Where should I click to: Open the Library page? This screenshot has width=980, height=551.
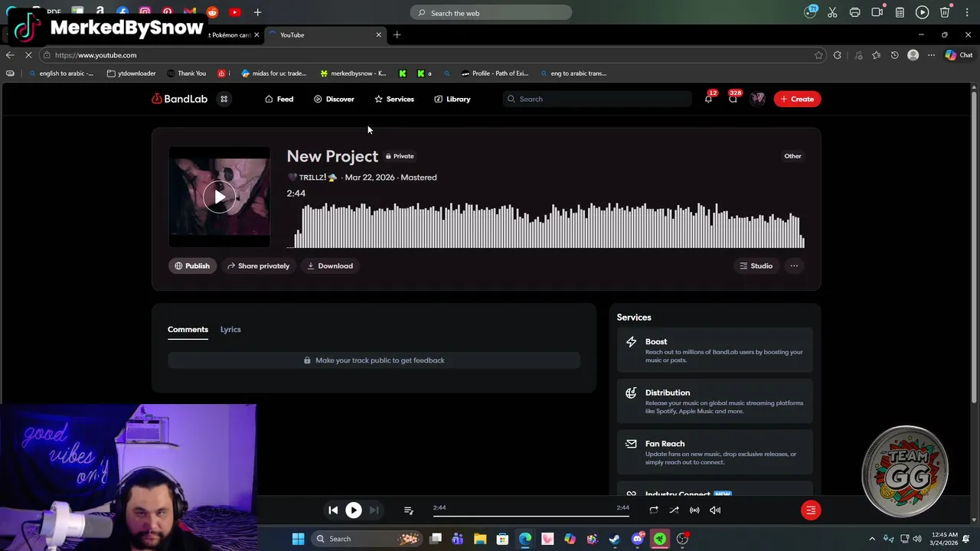[452, 99]
